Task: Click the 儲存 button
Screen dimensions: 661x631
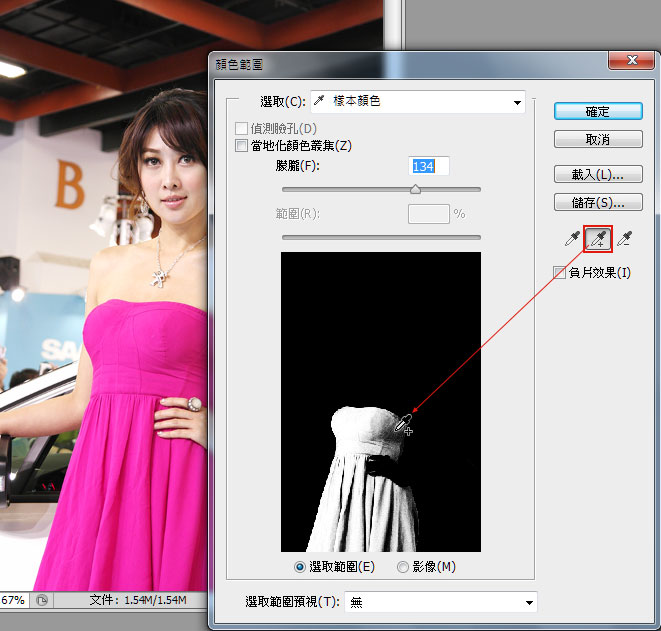Action: [597, 203]
